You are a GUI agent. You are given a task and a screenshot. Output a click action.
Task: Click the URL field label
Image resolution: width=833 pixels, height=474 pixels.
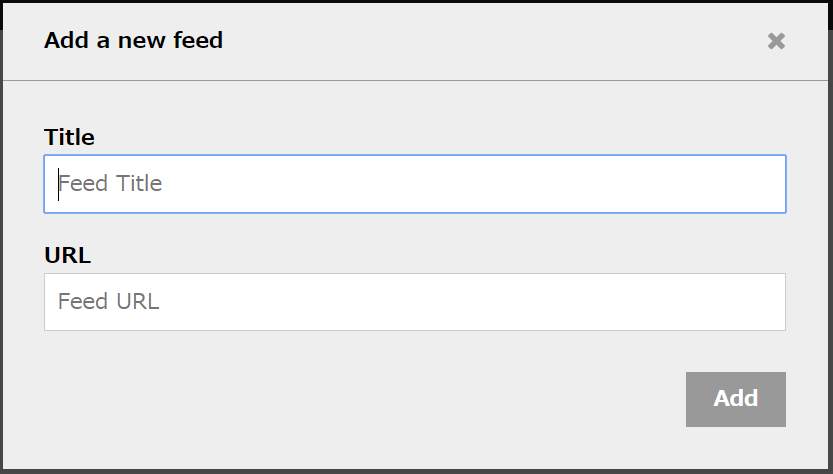(67, 255)
